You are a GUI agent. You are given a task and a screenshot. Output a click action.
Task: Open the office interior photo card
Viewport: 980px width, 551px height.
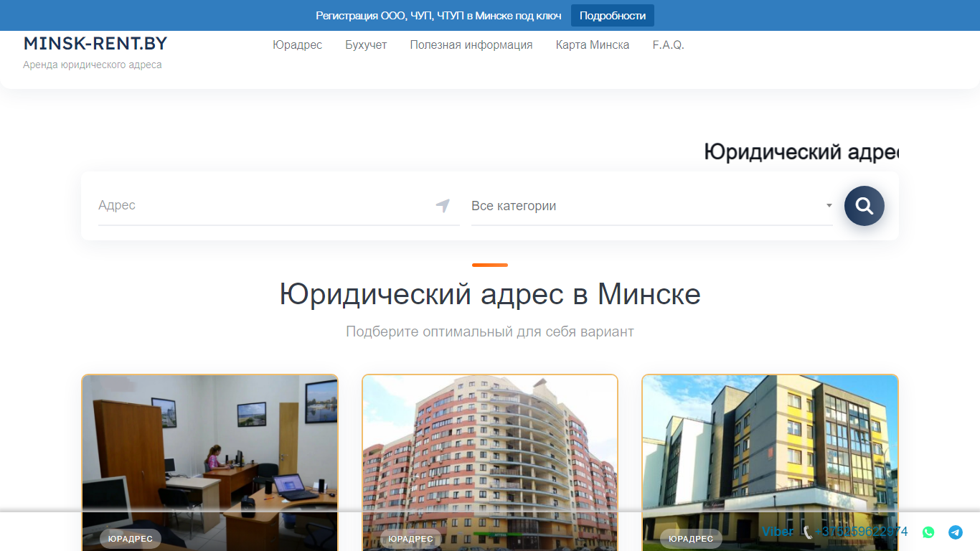tap(209, 463)
